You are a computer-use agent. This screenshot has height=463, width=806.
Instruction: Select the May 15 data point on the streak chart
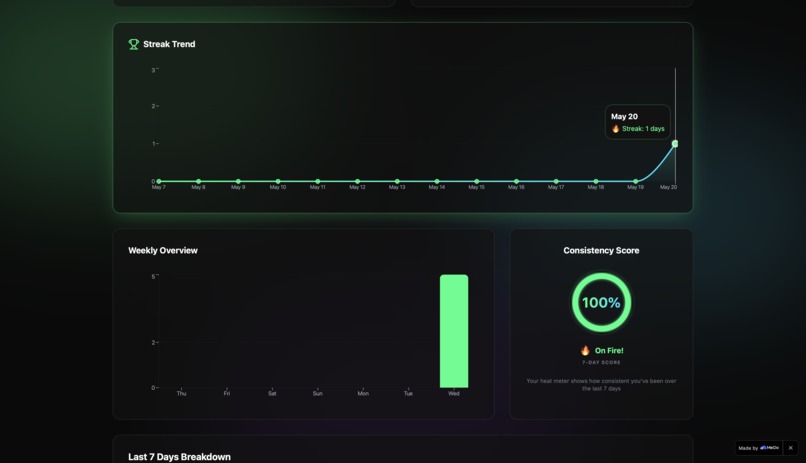click(x=477, y=181)
